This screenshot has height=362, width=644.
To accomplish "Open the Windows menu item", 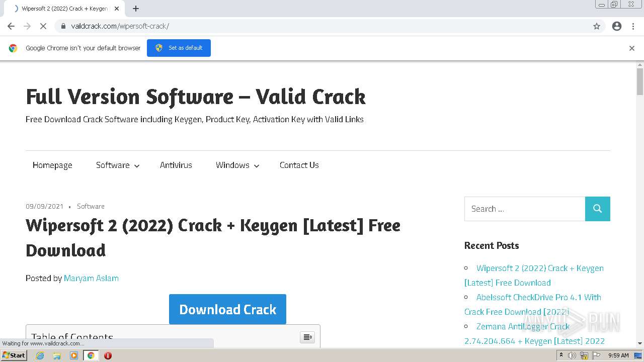I will [232, 165].
